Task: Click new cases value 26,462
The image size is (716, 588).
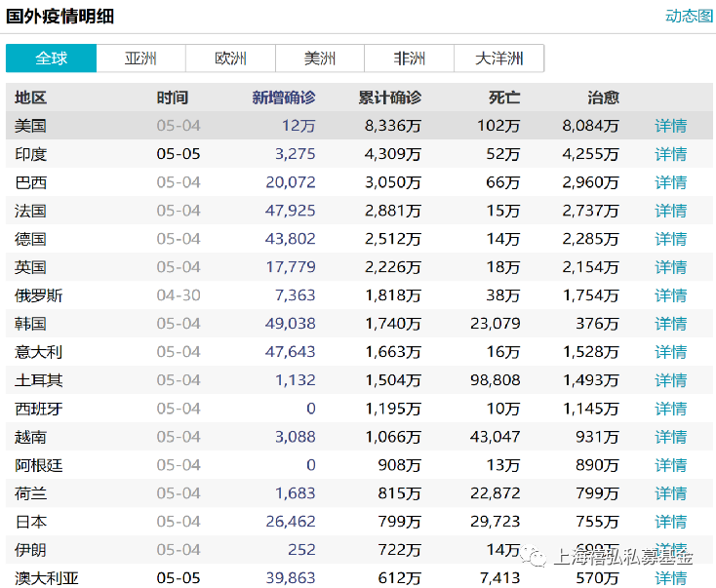Action: coord(291,522)
